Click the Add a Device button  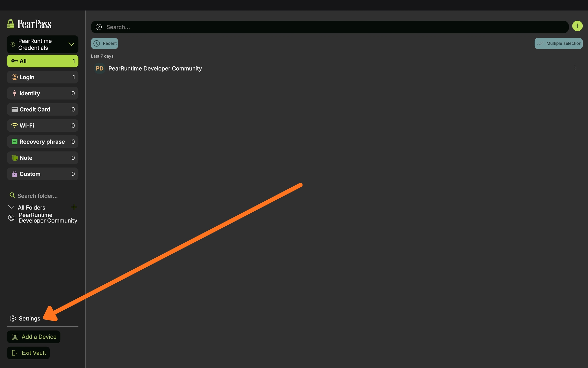tap(34, 337)
